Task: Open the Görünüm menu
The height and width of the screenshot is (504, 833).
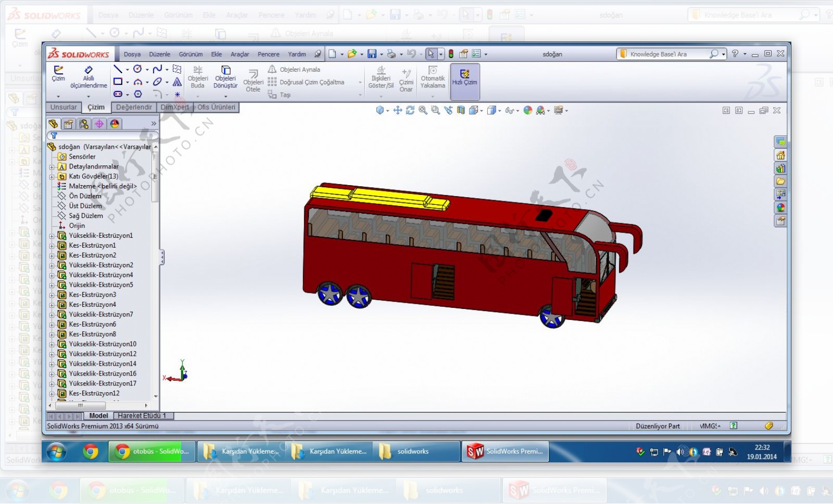Action: [191, 54]
